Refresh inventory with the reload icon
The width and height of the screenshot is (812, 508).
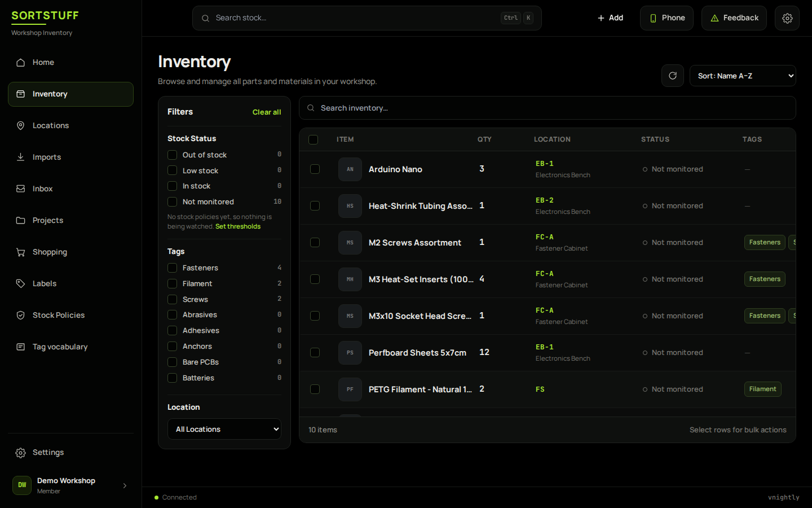(673, 76)
